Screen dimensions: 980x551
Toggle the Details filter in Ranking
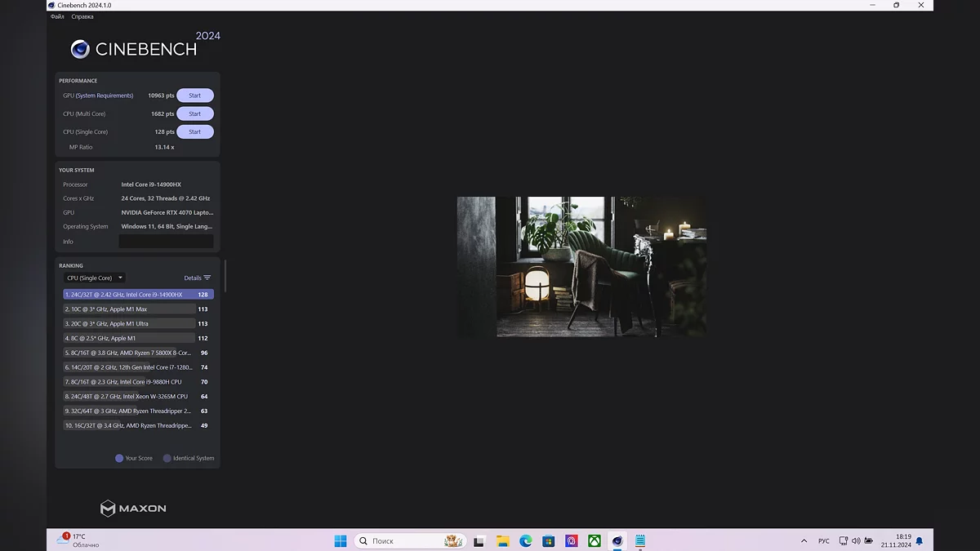click(x=198, y=278)
